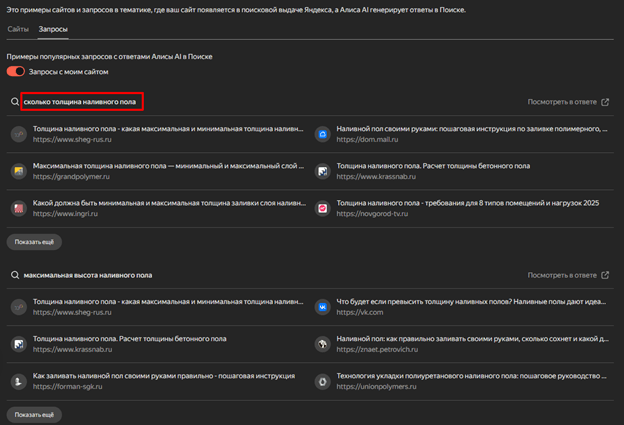Click the krassnab.ru favicon in the second query block
Image resolution: width=624 pixels, height=425 pixels.
19,344
